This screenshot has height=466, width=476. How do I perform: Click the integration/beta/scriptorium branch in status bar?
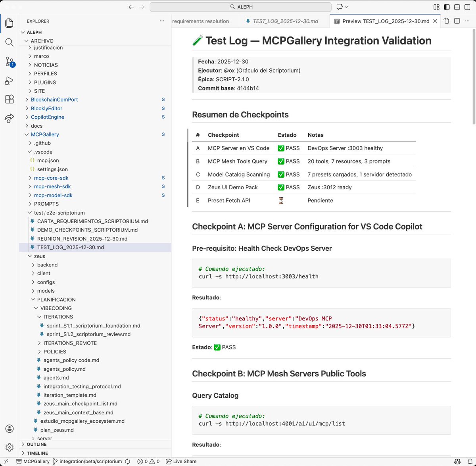point(87,461)
